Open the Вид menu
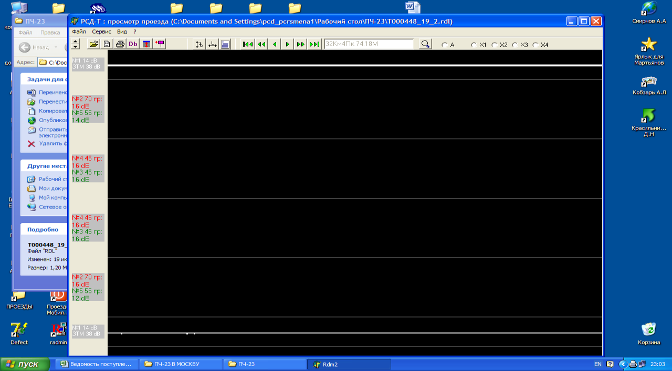 pos(122,32)
